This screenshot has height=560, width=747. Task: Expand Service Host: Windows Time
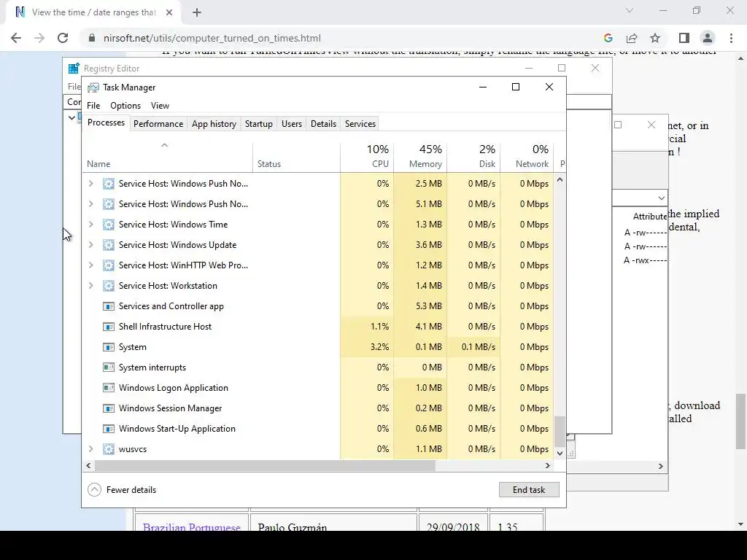tap(90, 225)
